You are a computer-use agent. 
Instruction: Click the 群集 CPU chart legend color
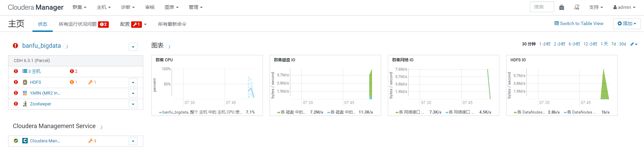pos(160,112)
